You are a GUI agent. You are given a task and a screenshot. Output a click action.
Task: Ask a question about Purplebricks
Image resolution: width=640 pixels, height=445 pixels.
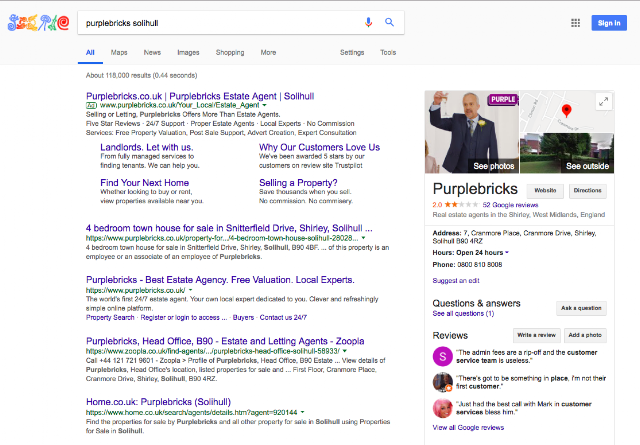click(581, 308)
